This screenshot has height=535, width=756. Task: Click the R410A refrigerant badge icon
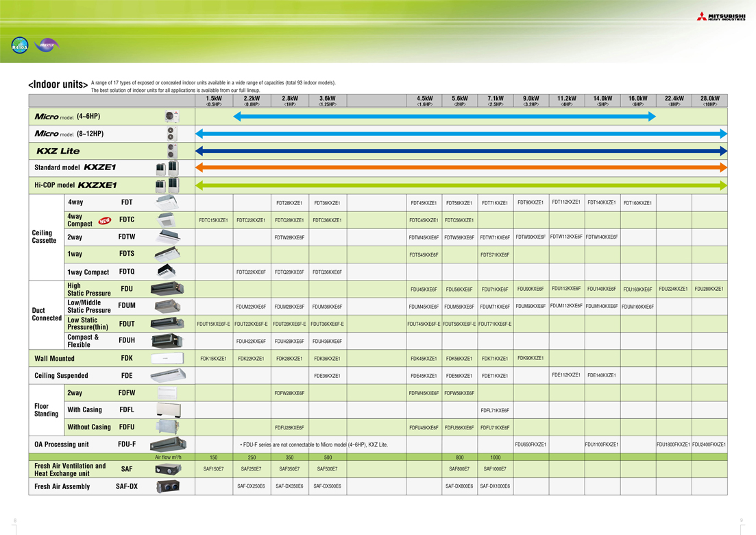20,46
